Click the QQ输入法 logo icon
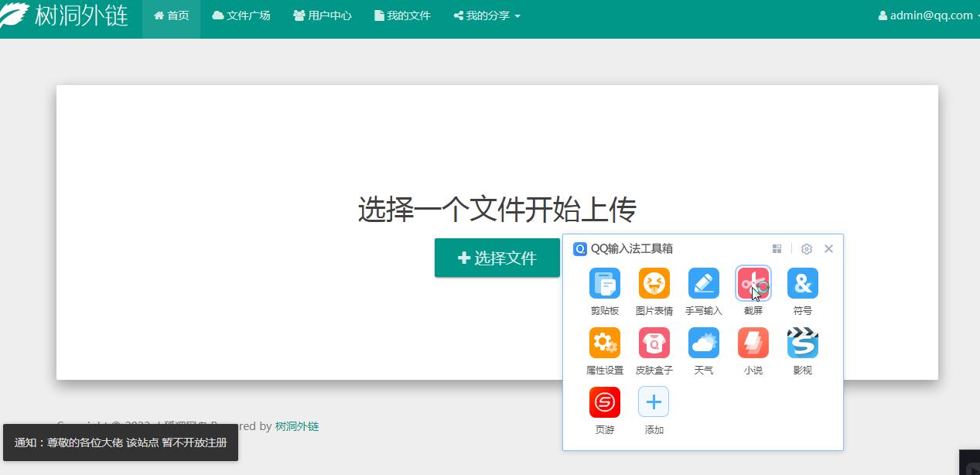 click(580, 249)
